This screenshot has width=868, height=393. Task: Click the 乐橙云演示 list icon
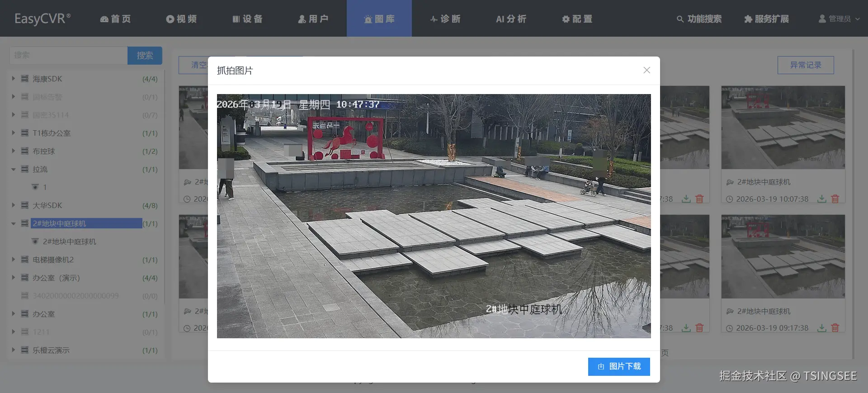25,350
